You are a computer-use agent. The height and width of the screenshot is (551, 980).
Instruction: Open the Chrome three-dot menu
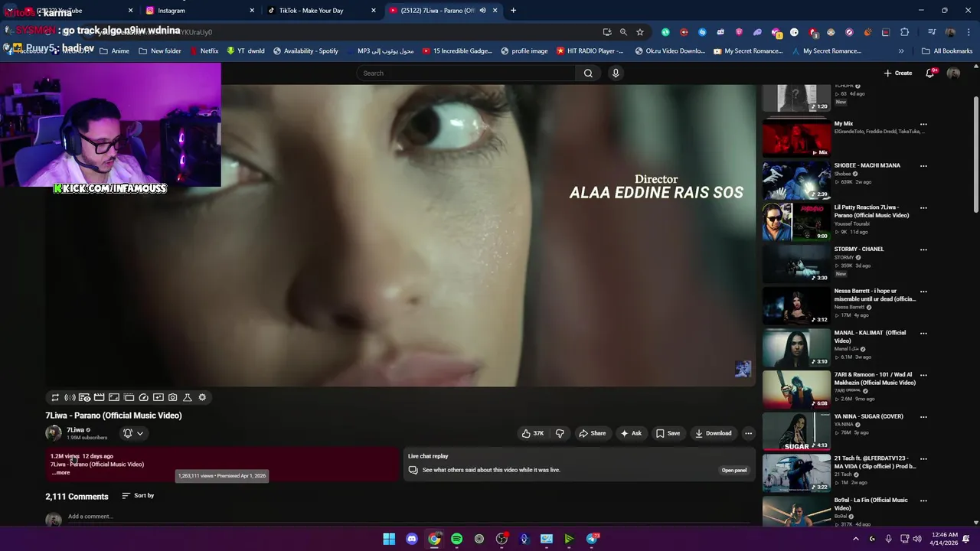click(x=968, y=32)
